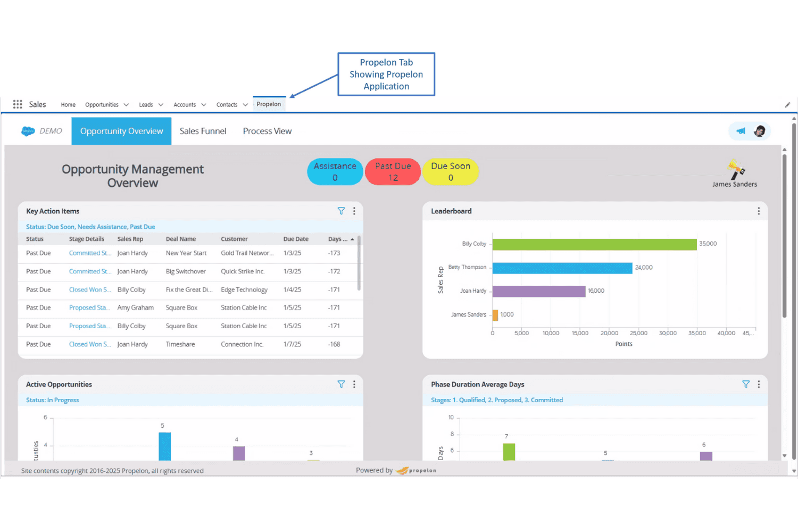Click the Connection Inc. customer cell
The height and width of the screenshot is (532, 798).
[242, 345]
